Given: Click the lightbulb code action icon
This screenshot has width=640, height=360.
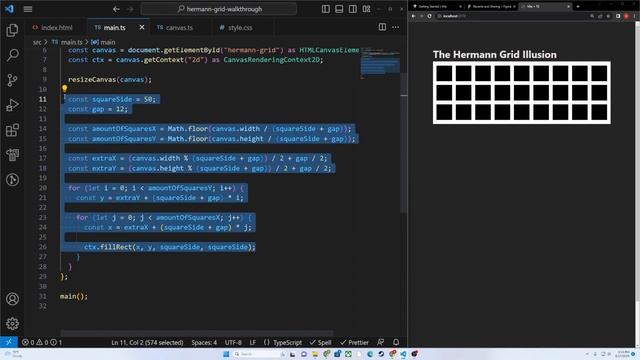Looking at the screenshot, I should click(64, 88).
